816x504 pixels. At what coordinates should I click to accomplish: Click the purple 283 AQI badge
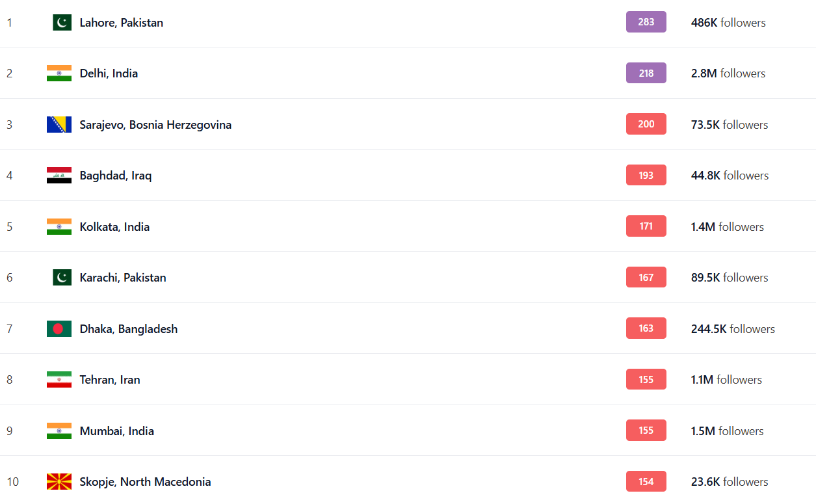point(646,22)
